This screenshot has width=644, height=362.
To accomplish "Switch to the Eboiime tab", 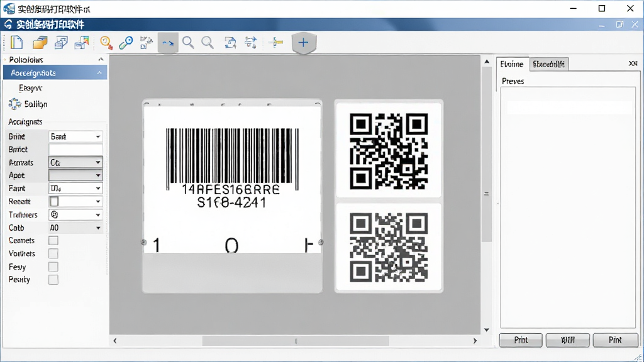I will (x=512, y=64).
